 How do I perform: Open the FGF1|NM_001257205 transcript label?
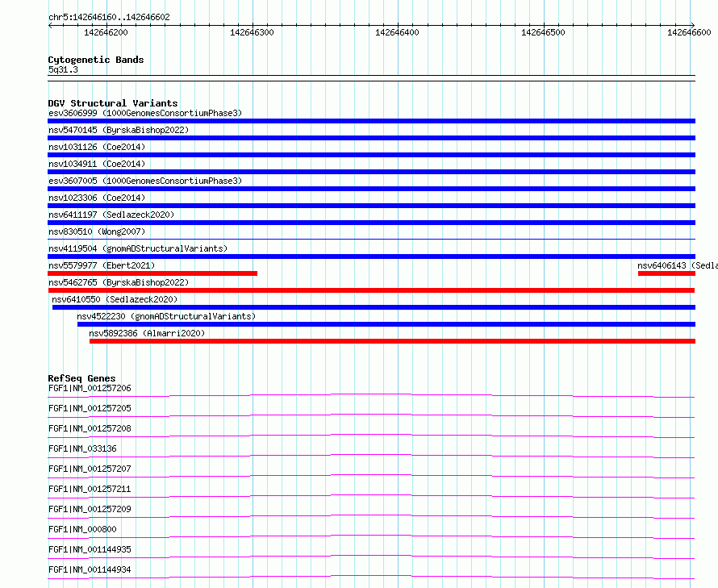click(x=90, y=408)
